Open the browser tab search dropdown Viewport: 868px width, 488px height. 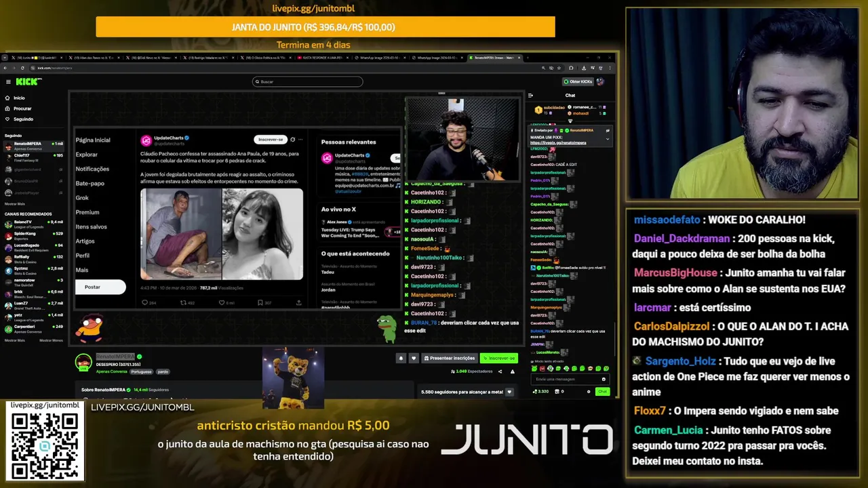(5, 58)
